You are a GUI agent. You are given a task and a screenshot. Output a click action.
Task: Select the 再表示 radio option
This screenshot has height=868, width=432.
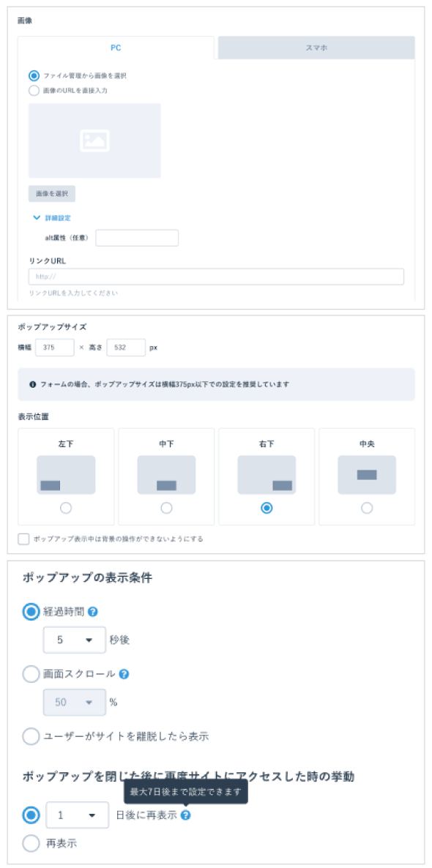31,844
